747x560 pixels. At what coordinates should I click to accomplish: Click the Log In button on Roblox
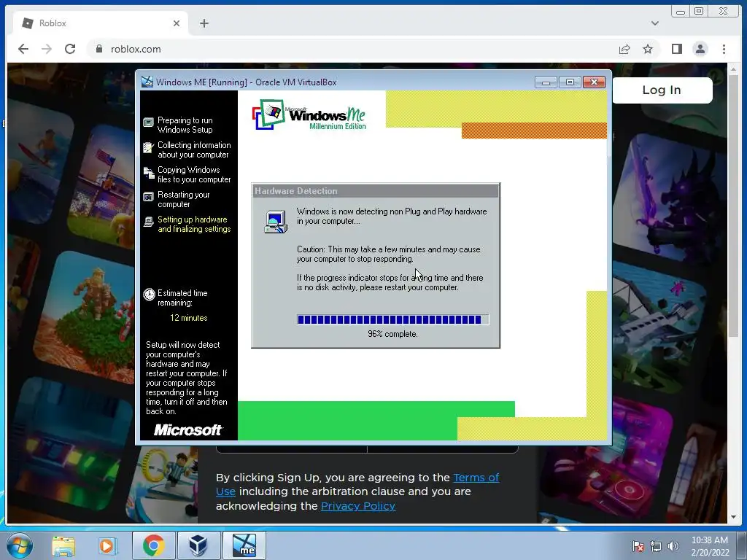pos(662,90)
